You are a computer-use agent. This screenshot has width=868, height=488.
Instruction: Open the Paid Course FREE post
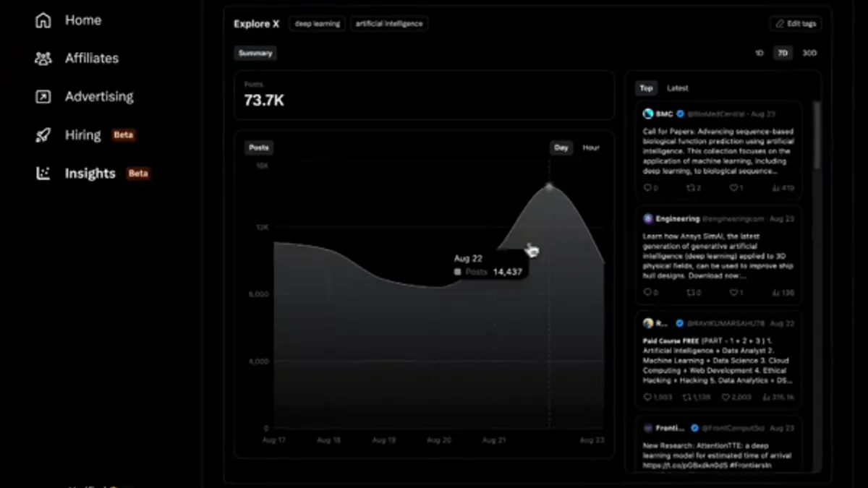[718, 360]
